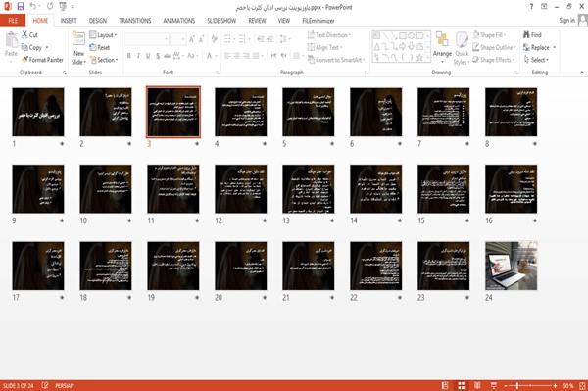
Task: Switch to the TRANSITIONS tab
Action: [135, 21]
